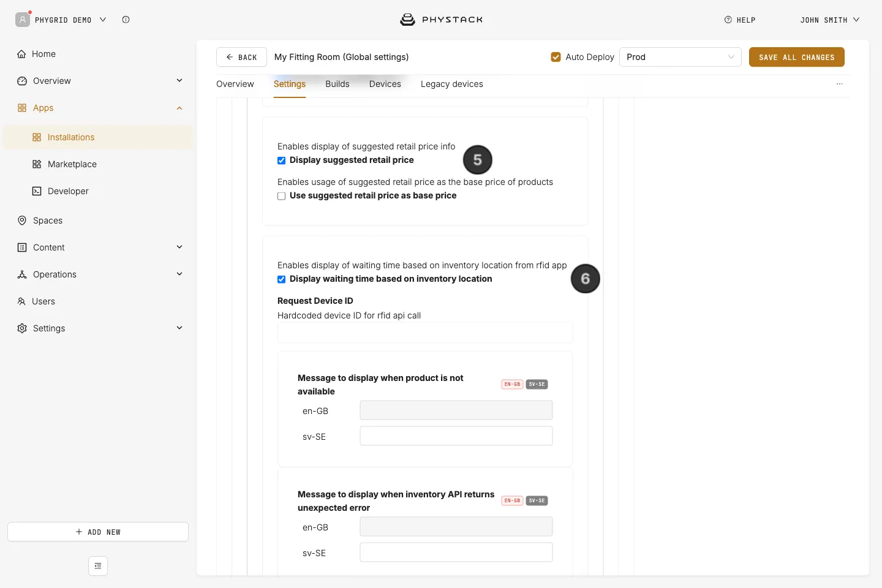Toggle SV-SE tag for product not available message
882x588 pixels.
click(537, 385)
